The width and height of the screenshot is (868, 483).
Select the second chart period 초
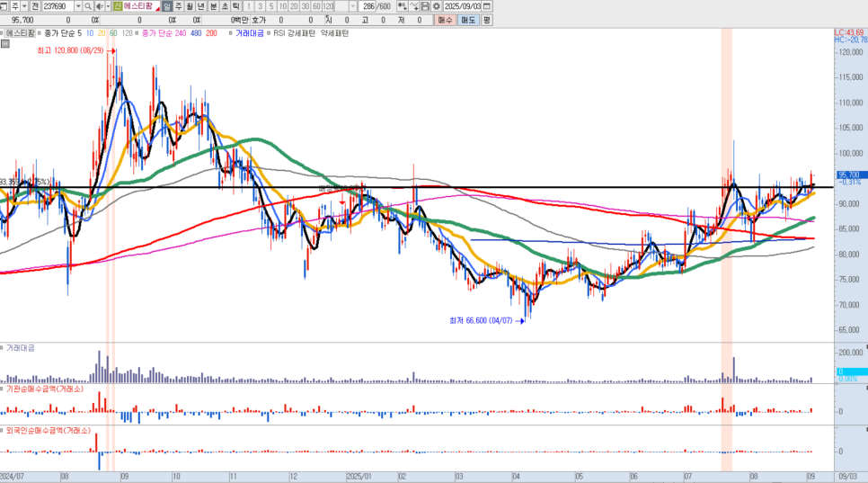click(225, 6)
